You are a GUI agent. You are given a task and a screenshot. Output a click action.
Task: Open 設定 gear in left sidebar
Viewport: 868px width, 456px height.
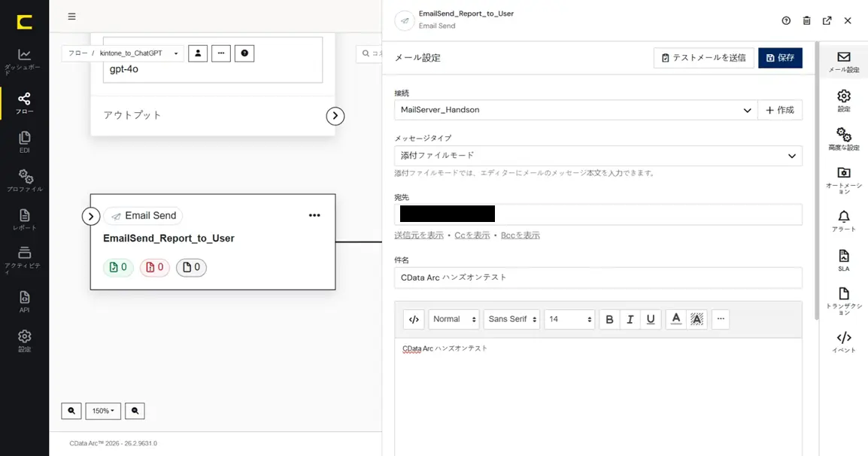coord(24,341)
